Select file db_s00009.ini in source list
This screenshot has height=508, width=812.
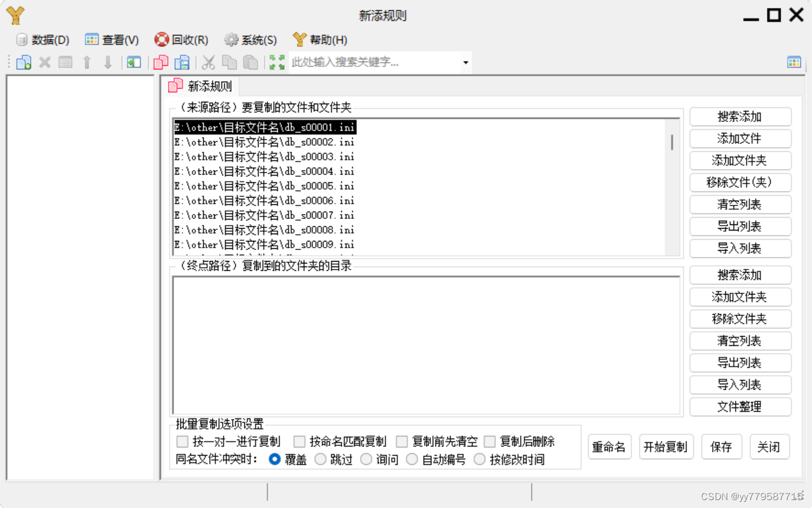coord(265,245)
